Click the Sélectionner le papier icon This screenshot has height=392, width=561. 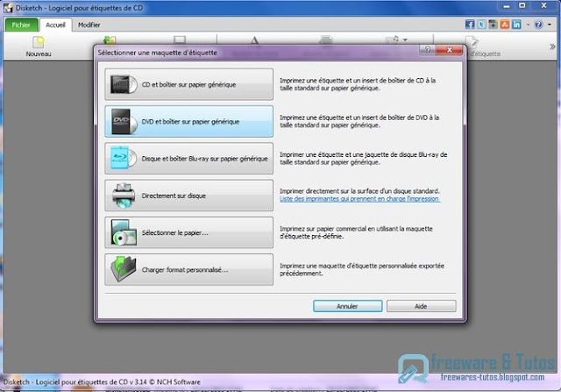(x=124, y=232)
